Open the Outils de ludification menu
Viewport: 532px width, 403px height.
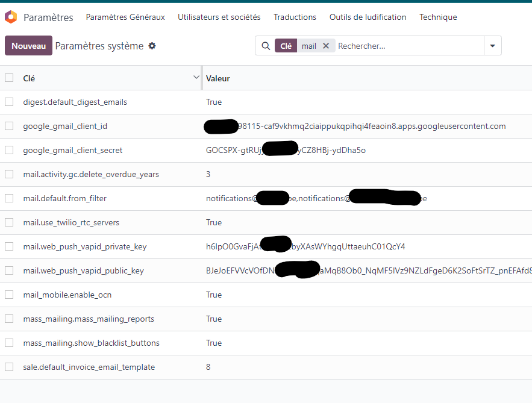click(368, 17)
